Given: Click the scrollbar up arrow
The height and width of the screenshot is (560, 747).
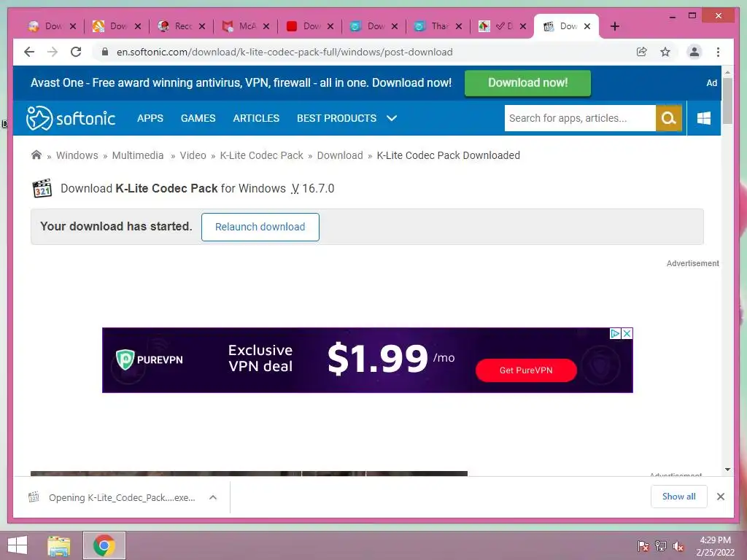Looking at the screenshot, I should (727, 72).
